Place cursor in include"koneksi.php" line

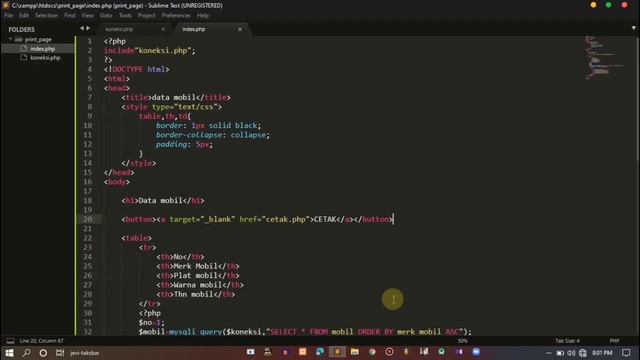click(150, 51)
